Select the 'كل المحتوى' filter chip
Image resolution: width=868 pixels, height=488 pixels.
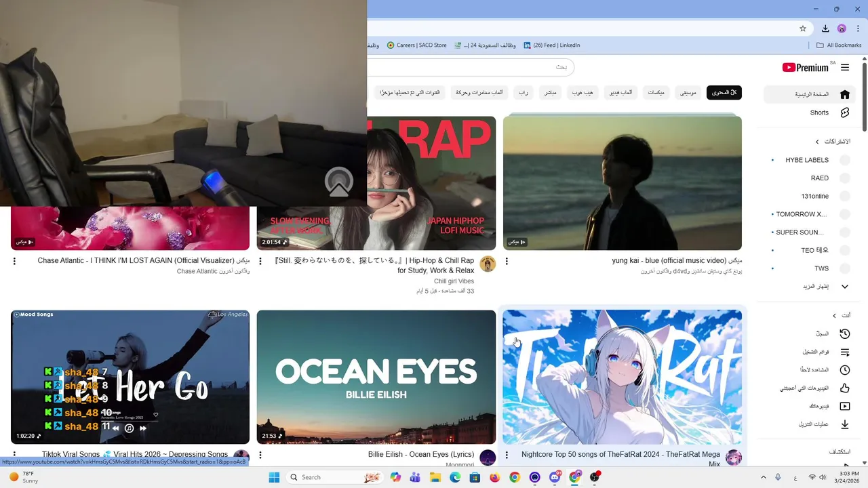tap(724, 92)
